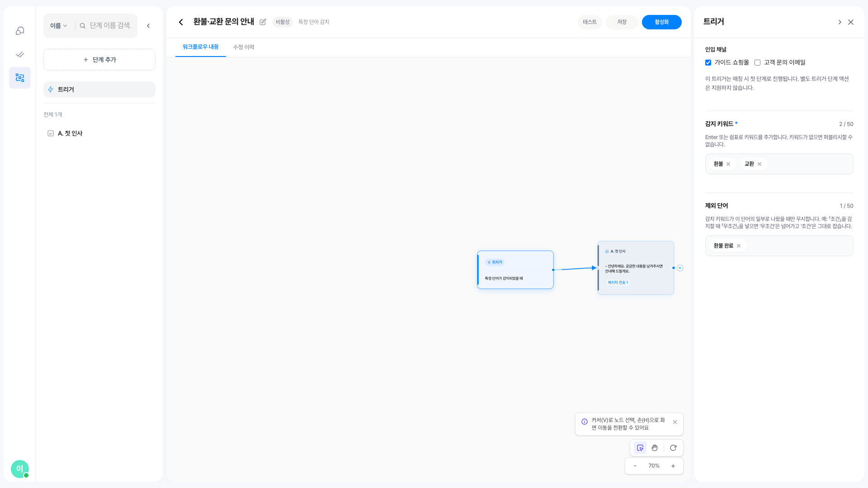
Task: Click the refresh canvas icon
Action: pyautogui.click(x=673, y=448)
